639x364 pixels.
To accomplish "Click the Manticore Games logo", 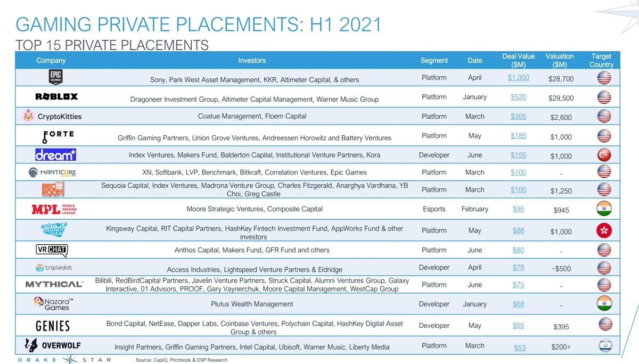I will coord(52,172).
